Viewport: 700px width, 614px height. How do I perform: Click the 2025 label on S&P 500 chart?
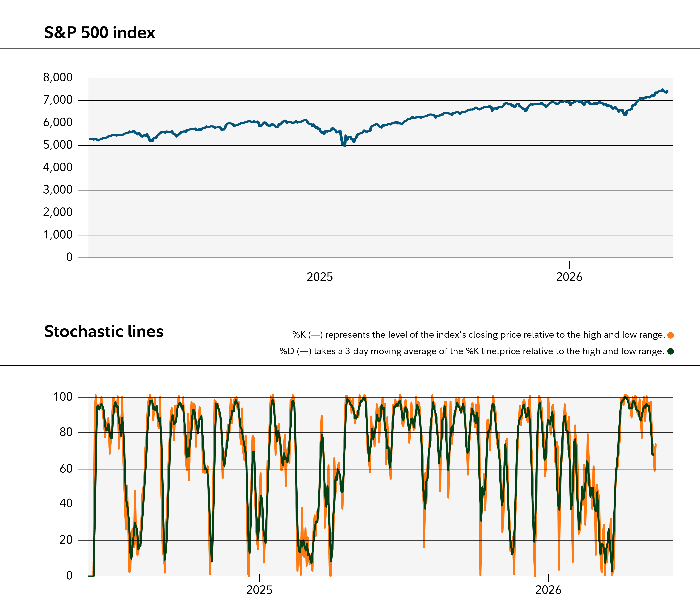point(320,277)
